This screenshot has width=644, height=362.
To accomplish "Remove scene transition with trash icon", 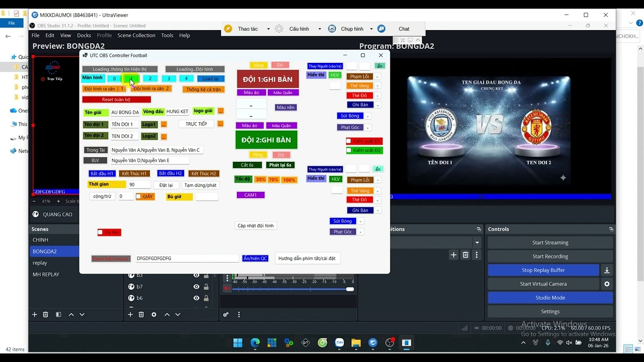I will (x=465, y=255).
